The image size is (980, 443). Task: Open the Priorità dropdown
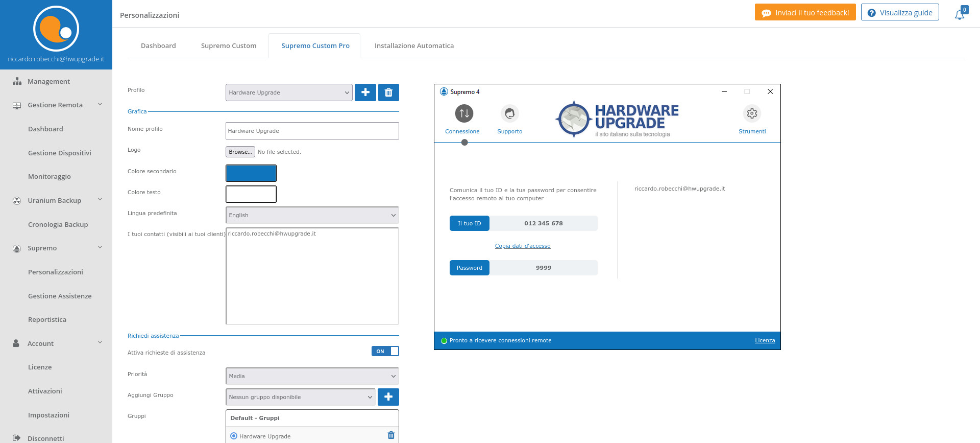(x=312, y=376)
